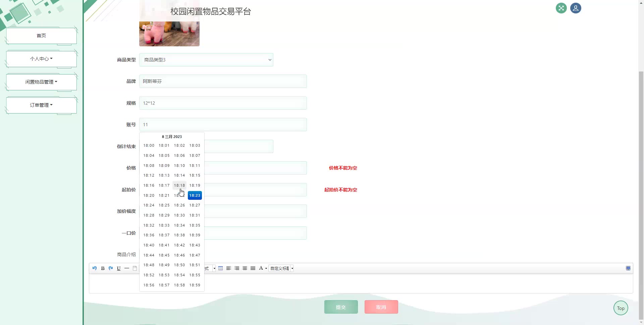Image resolution: width=644 pixels, height=325 pixels.
Task: Select 18:51 in the time picker
Action: coord(195,265)
